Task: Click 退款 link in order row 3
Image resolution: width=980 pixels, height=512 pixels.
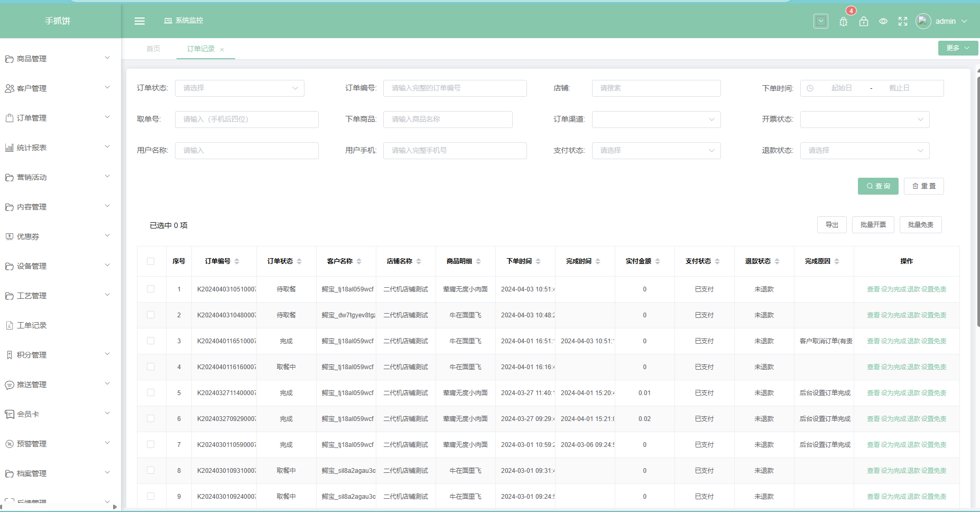Action: [914, 341]
